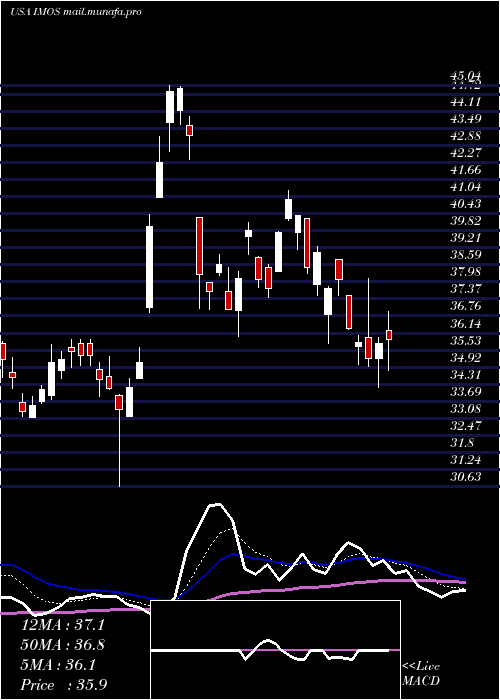The width and height of the screenshot is (500, 700).
Task: Select the 42.88 price axis label
Action: point(465,136)
